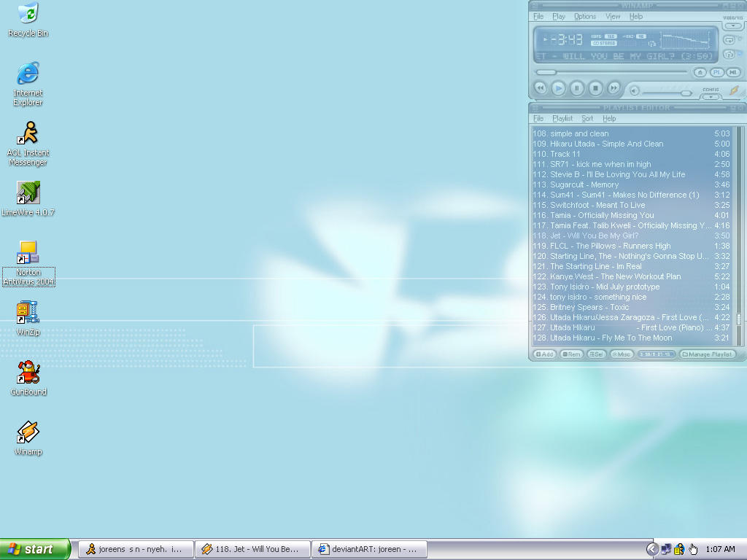Click the Winamp seek bar handle
This screenshot has height=560, width=747.
545,72
